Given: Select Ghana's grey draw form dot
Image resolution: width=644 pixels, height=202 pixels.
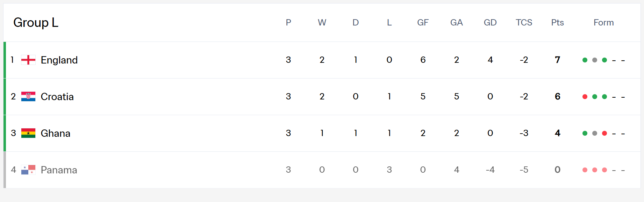Looking at the screenshot, I should point(595,133).
